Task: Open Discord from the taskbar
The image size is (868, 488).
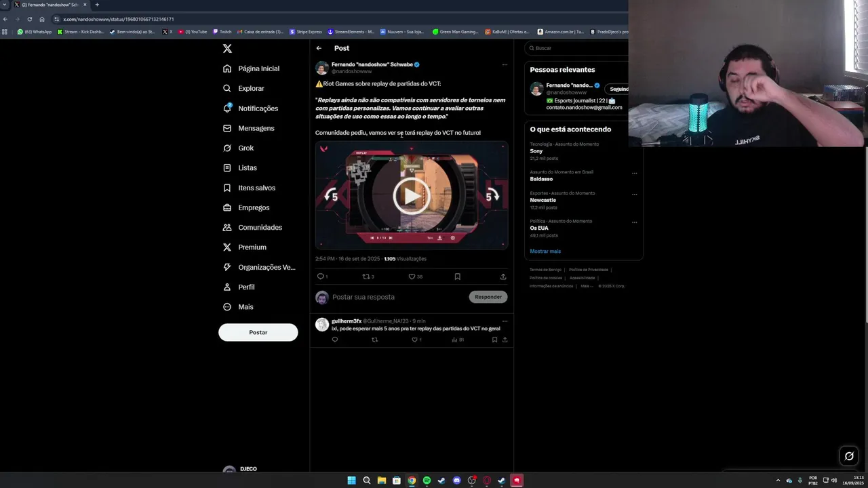Action: coord(456,481)
